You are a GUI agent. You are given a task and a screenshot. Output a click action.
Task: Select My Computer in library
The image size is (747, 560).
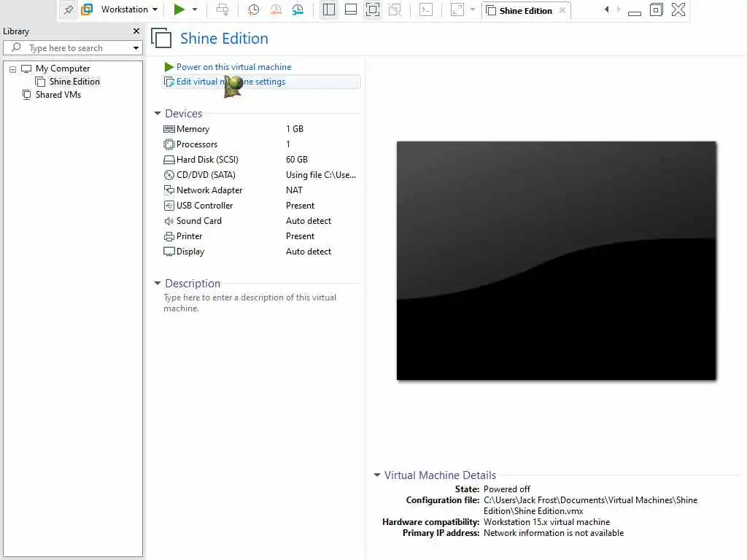click(63, 69)
